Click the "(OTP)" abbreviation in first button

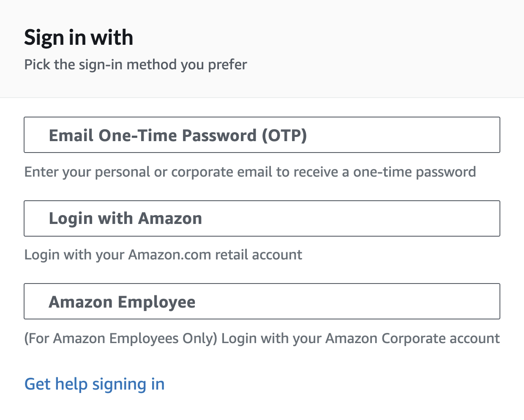284,136
